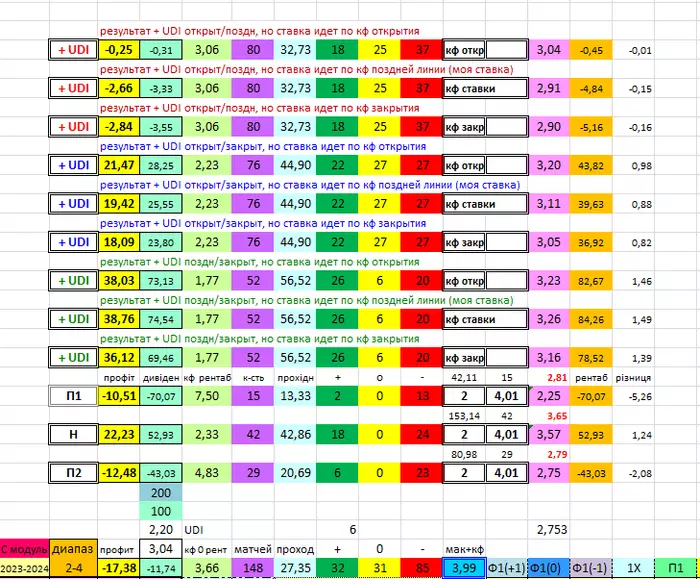This screenshot has height=579, width=700.
Task: Select the cell with value 153,14
Action: coord(464,416)
